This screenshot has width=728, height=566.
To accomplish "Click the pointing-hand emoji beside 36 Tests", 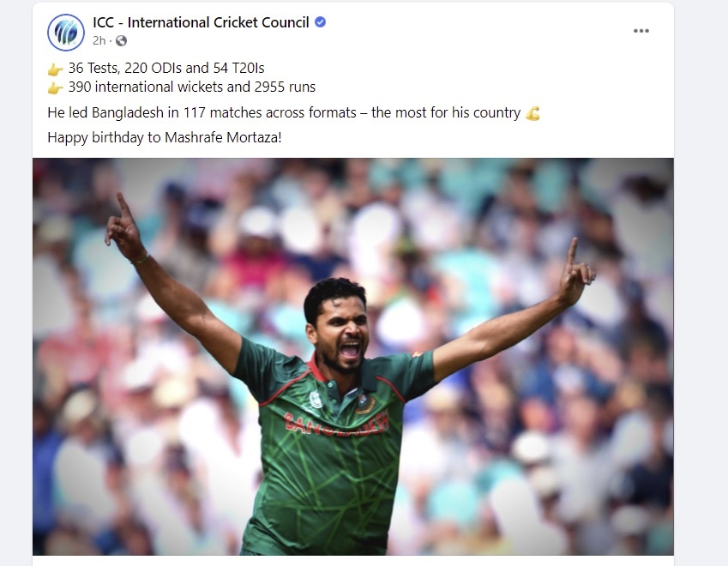I will tap(55, 69).
